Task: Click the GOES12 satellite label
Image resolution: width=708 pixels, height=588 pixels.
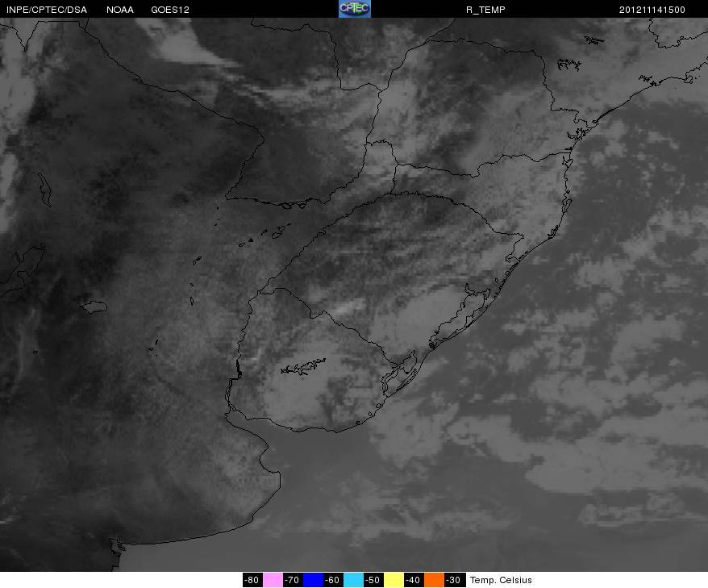Action: tap(170, 10)
